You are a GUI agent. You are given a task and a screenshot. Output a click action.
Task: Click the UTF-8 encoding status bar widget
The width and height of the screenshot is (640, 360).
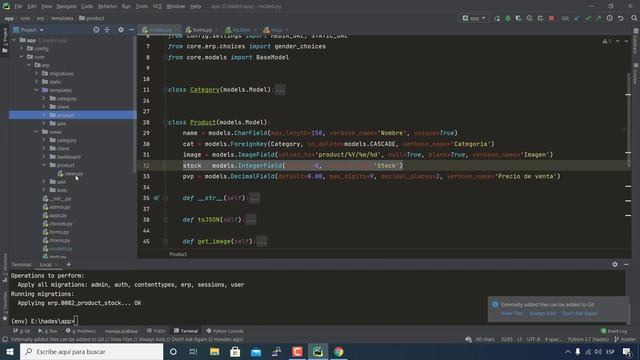point(533,339)
